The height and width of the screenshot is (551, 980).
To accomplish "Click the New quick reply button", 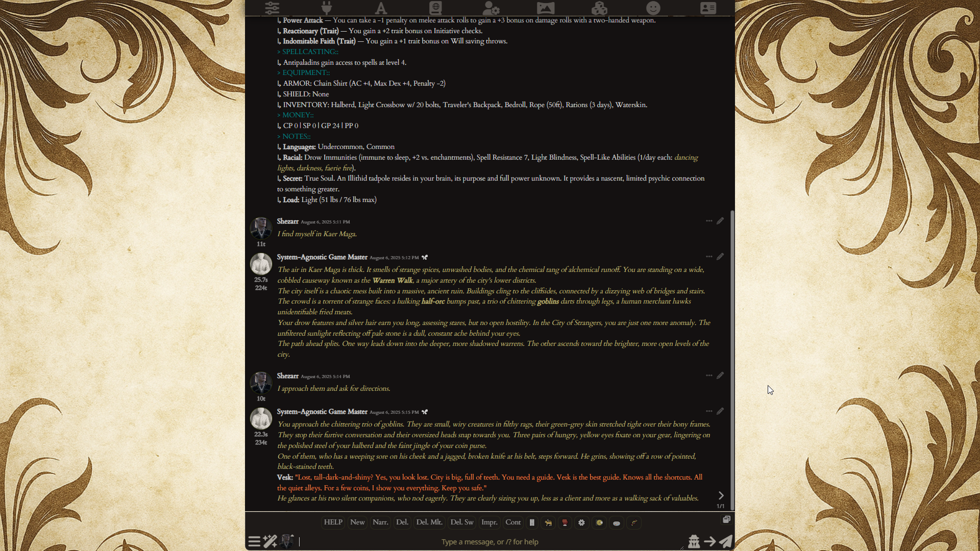I will coord(357,522).
